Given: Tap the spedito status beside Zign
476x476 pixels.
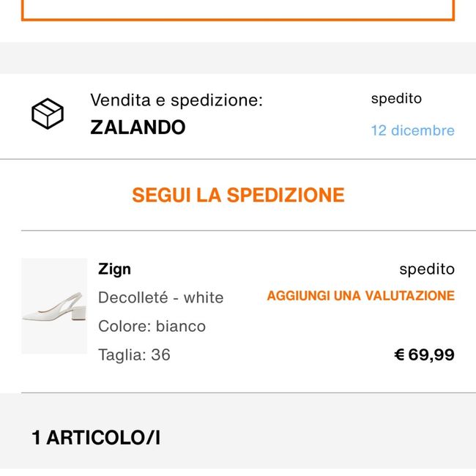Looking at the screenshot, I should [427, 269].
